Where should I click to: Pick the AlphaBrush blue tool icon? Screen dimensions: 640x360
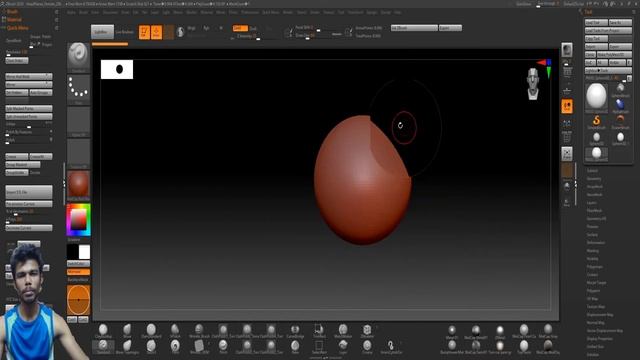620,105
